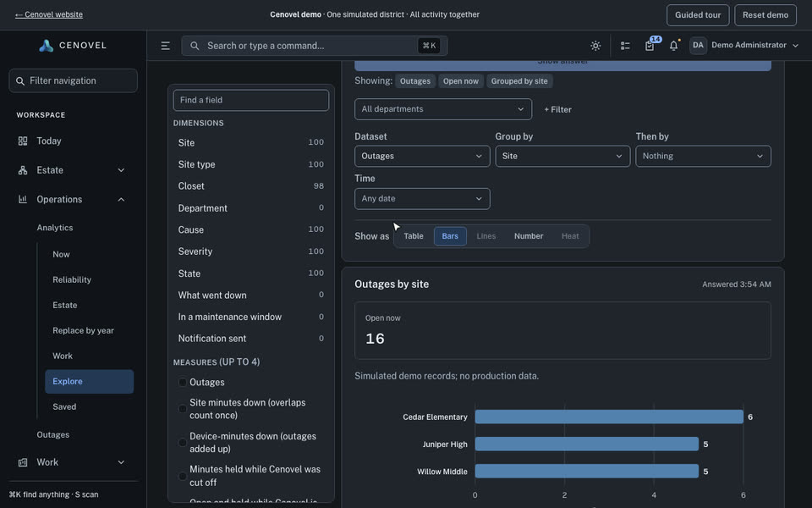Select Device-minutes down measure radio
Image resolution: width=812 pixels, height=508 pixels.
click(183, 443)
